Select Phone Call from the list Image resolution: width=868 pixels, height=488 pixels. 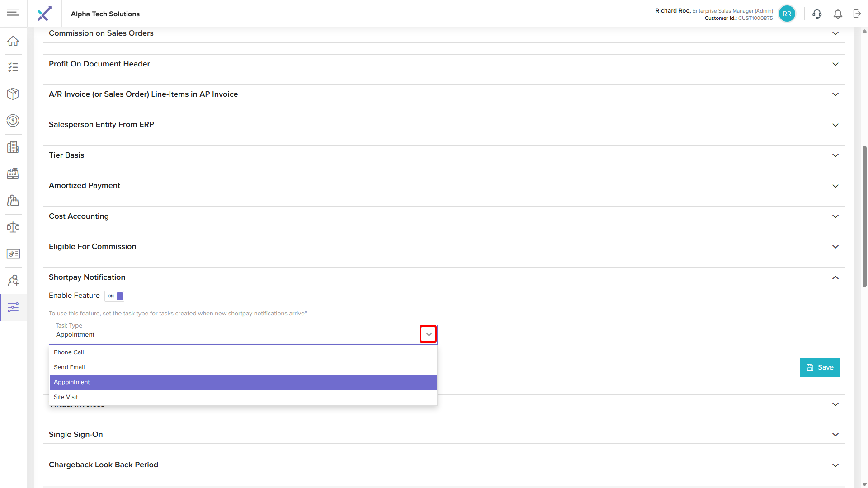pyautogui.click(x=69, y=352)
